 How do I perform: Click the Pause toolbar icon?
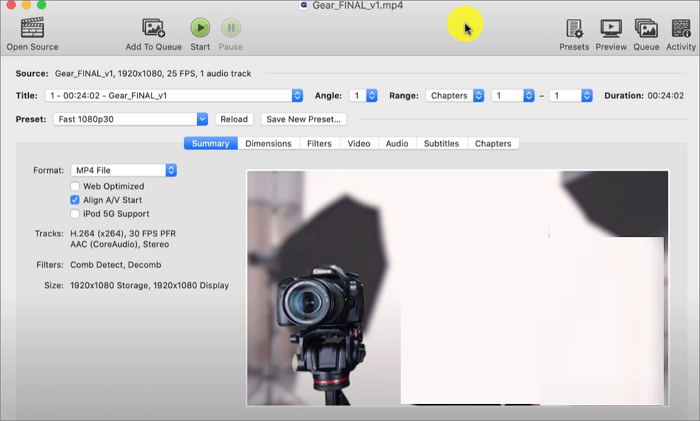(231, 28)
